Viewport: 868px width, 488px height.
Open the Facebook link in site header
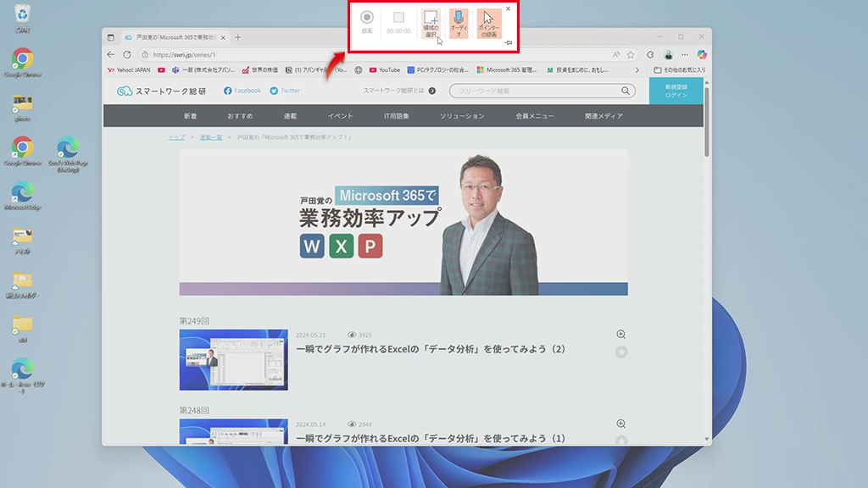coord(242,91)
